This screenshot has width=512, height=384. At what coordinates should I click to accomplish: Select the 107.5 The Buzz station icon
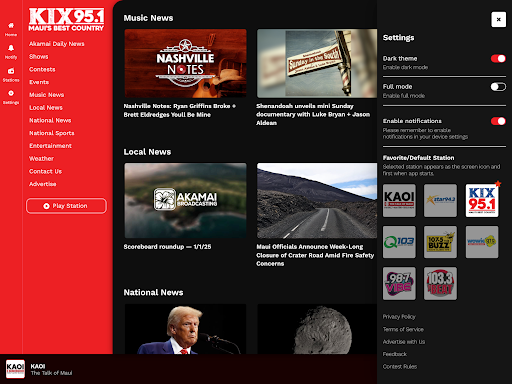click(x=440, y=242)
